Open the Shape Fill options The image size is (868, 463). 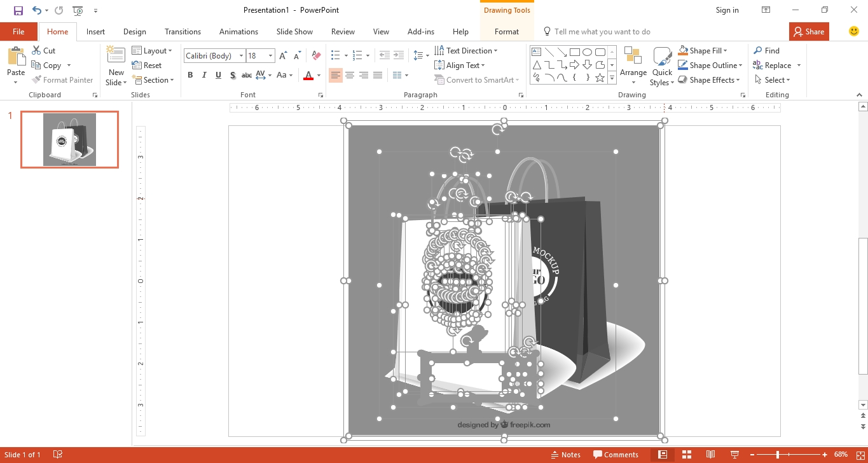tap(703, 50)
